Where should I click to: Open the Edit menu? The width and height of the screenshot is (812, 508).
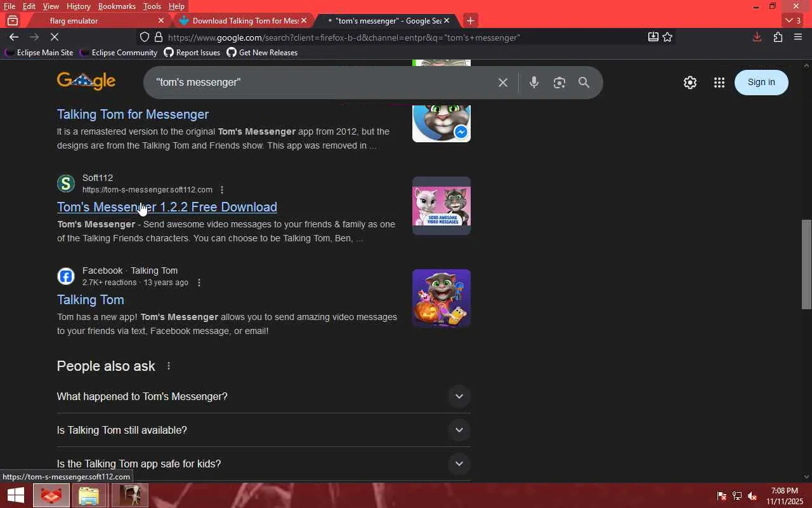[29, 6]
